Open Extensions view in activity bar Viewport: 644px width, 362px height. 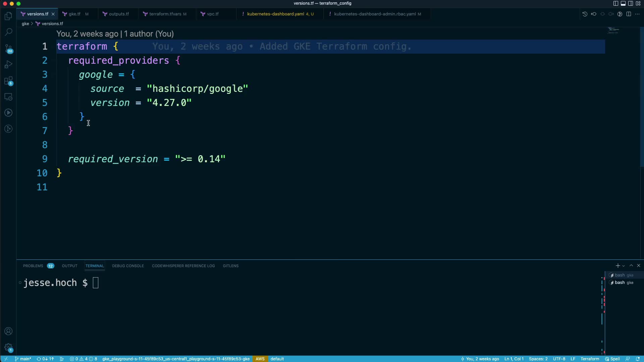tap(9, 81)
